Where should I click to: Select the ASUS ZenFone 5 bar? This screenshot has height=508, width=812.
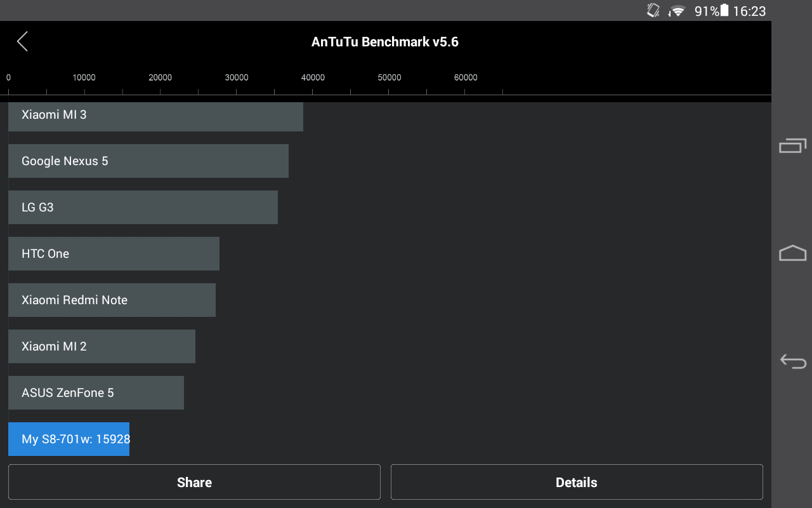96,393
